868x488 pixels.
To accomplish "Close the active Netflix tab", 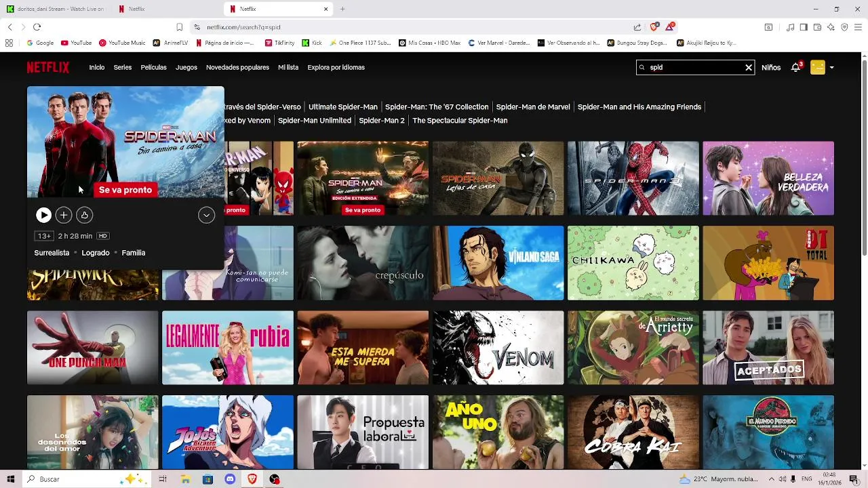I will (325, 9).
